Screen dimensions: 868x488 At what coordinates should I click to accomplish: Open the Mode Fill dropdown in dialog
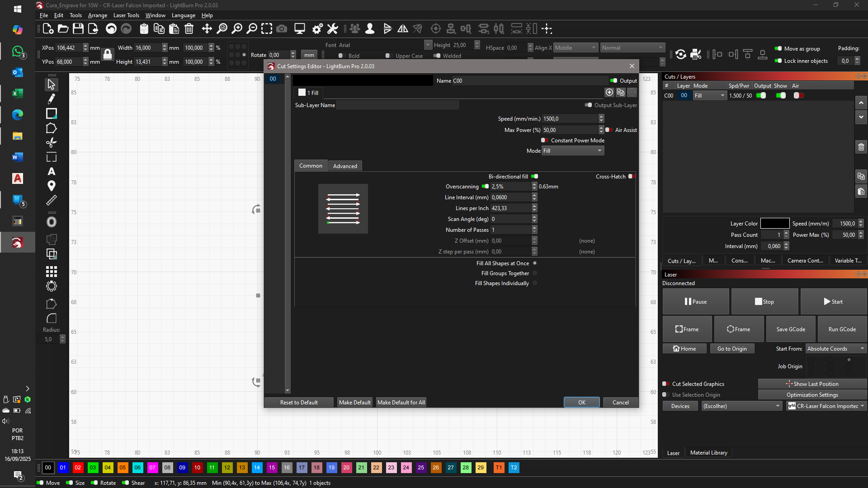click(x=573, y=151)
